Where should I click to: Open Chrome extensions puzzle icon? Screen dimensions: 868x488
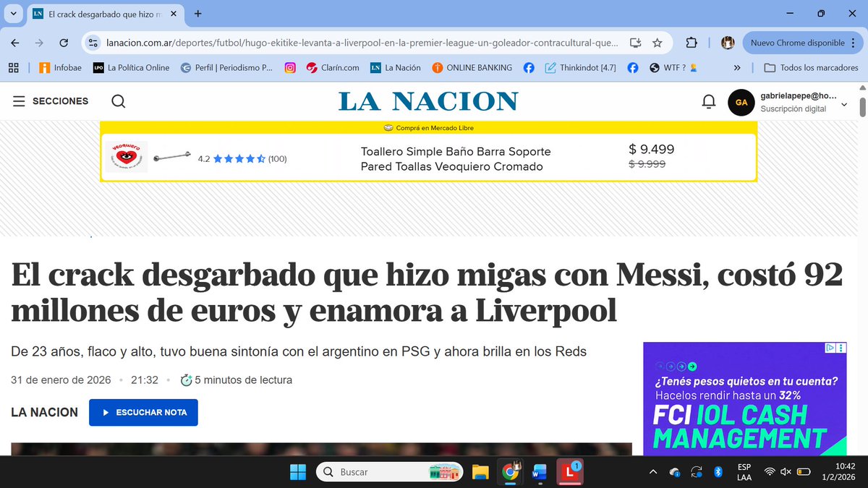[x=692, y=43]
